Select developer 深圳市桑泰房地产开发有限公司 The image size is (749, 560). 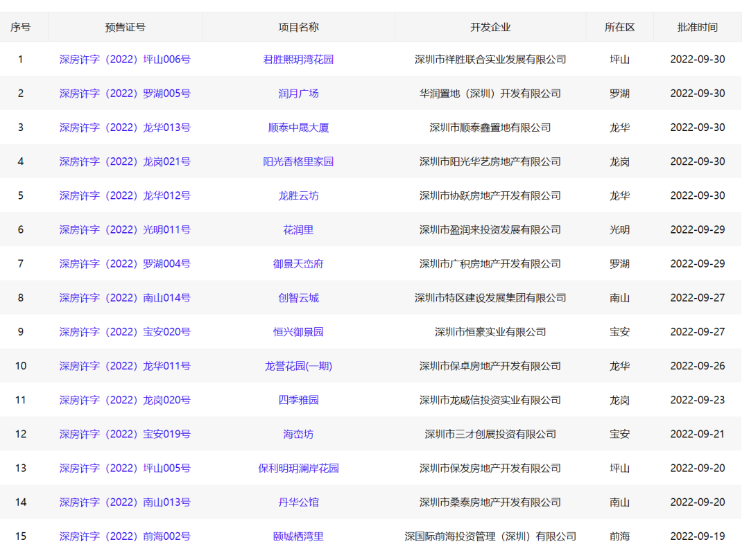490,502
